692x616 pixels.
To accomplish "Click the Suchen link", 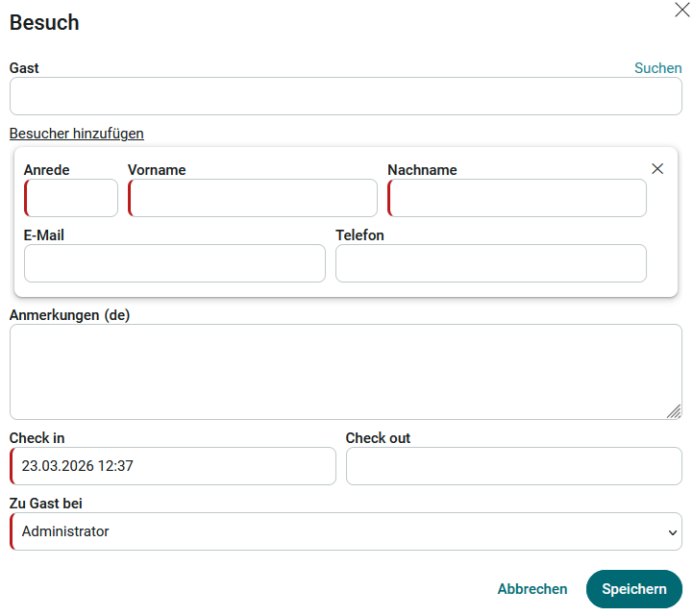I will tap(657, 68).
